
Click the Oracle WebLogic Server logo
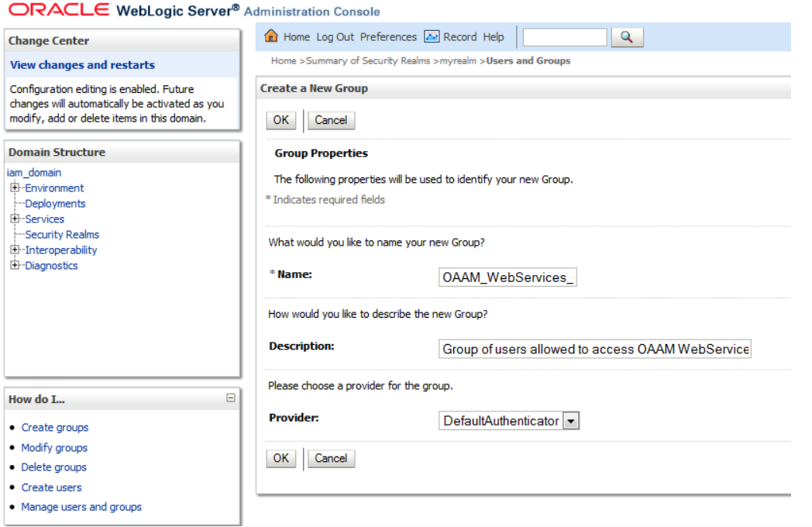tap(124, 10)
